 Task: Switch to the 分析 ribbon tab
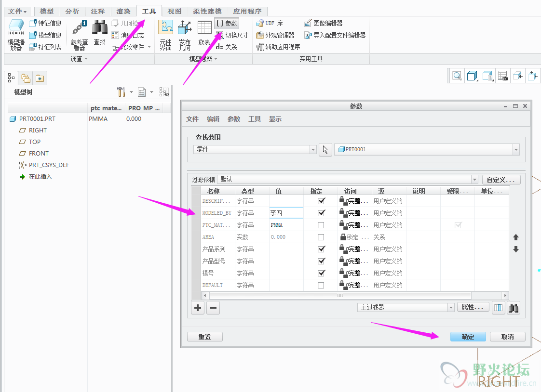(72, 12)
